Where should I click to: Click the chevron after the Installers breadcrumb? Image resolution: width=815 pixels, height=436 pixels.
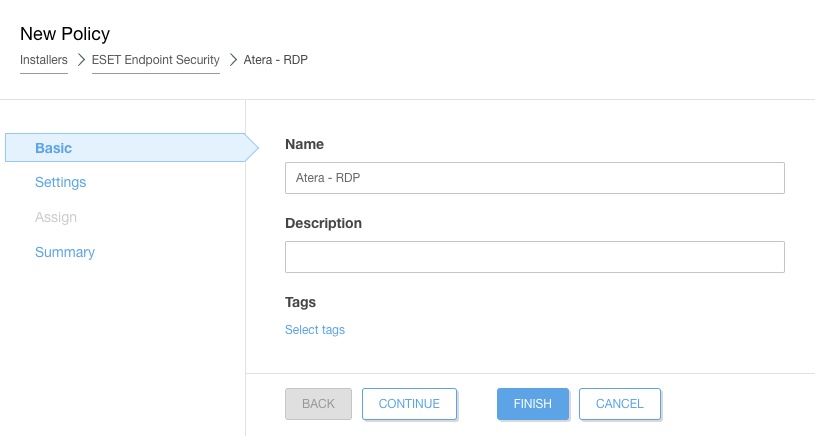80,60
